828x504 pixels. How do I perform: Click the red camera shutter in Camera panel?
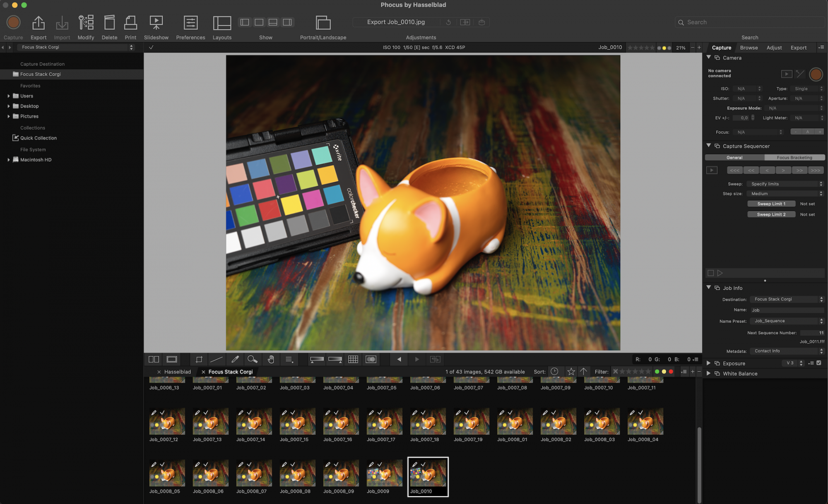click(x=816, y=74)
